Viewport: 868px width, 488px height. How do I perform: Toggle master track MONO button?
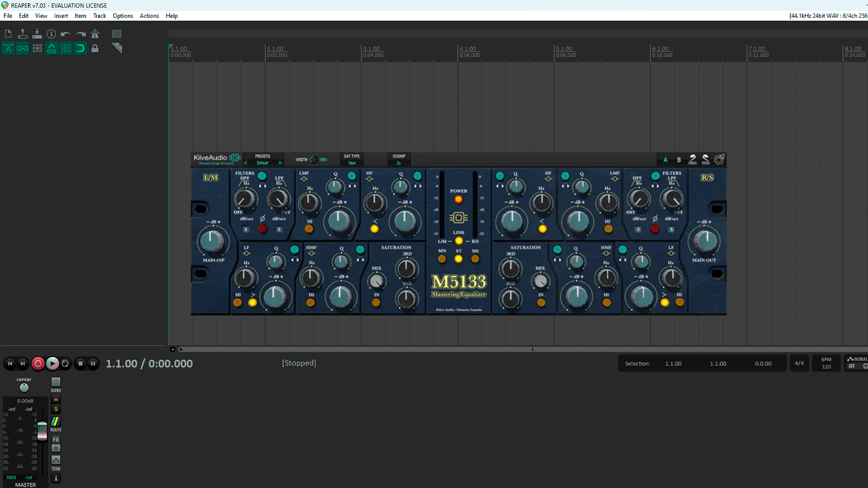[56, 382]
